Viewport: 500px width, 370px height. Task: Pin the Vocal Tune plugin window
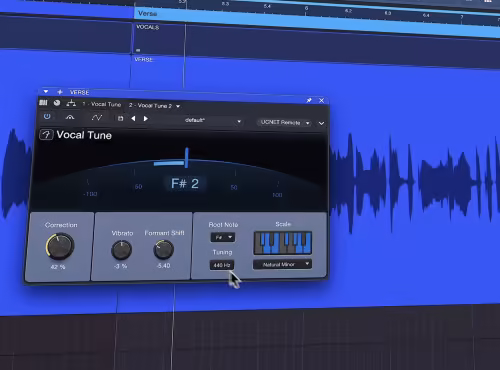(x=309, y=100)
